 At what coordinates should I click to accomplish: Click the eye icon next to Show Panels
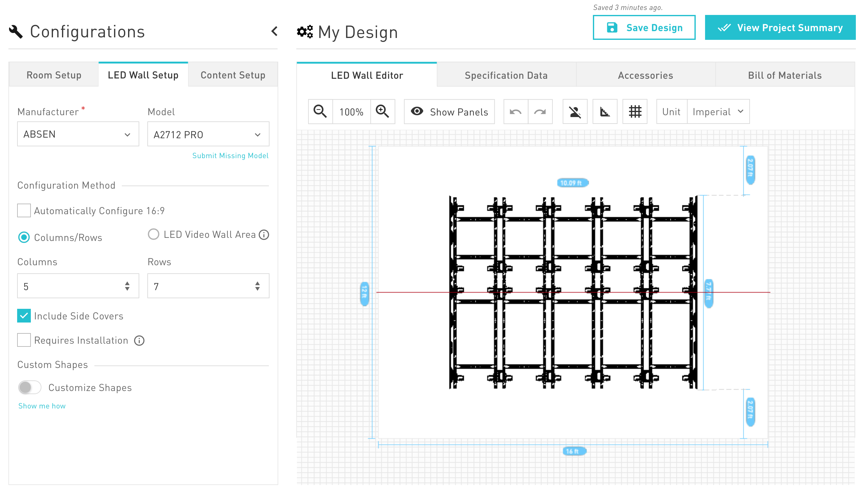point(417,111)
